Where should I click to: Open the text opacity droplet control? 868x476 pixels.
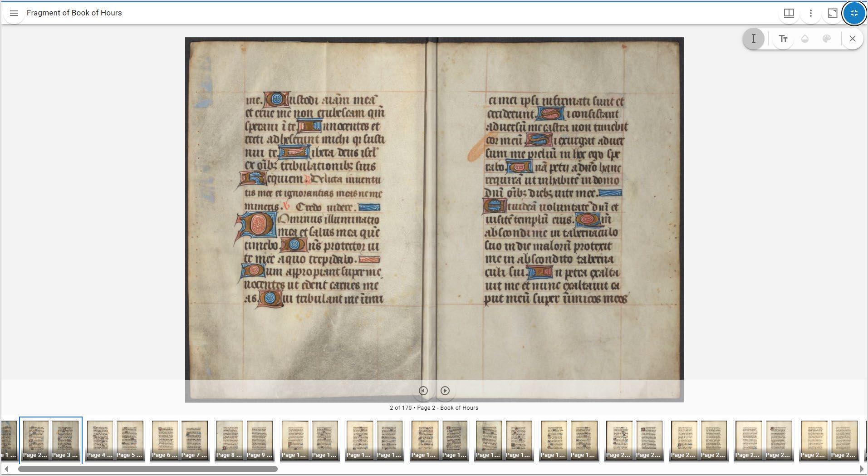805,39
